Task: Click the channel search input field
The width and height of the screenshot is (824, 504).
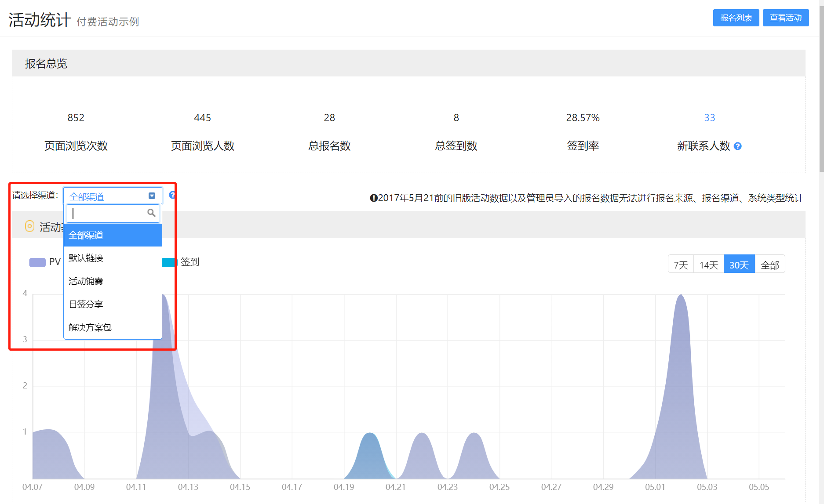Action: coord(108,214)
